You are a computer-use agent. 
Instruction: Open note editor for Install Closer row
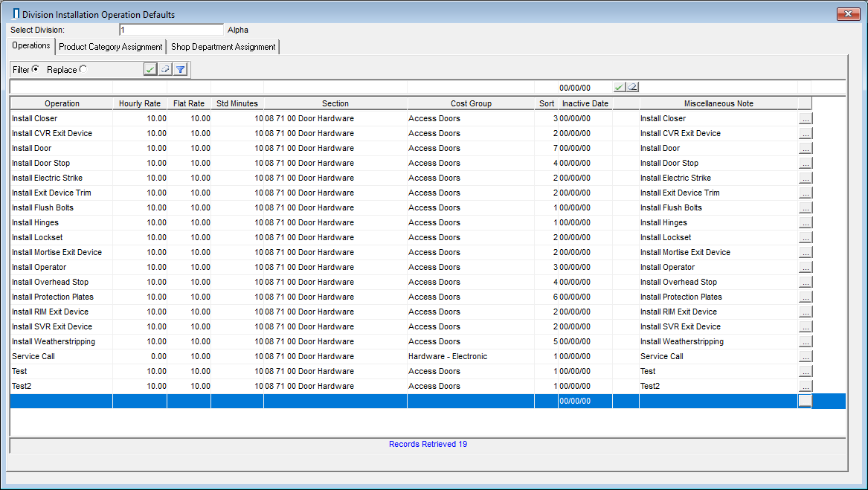click(806, 118)
